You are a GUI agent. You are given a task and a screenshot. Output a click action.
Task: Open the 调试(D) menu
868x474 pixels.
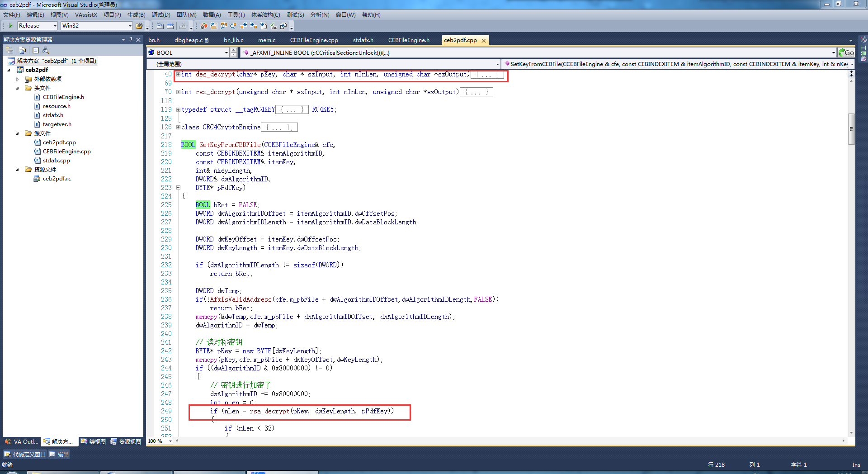[x=161, y=15]
